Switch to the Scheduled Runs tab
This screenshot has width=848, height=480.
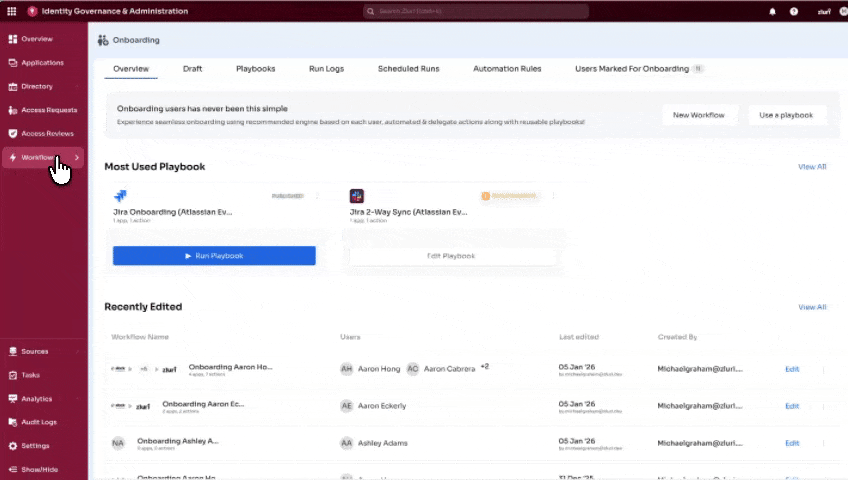pos(408,69)
